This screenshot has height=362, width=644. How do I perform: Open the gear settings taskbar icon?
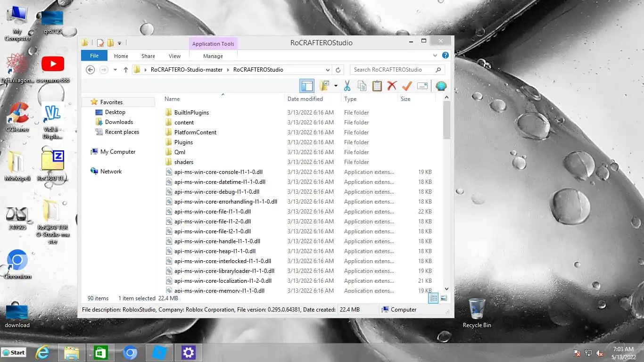click(x=188, y=353)
